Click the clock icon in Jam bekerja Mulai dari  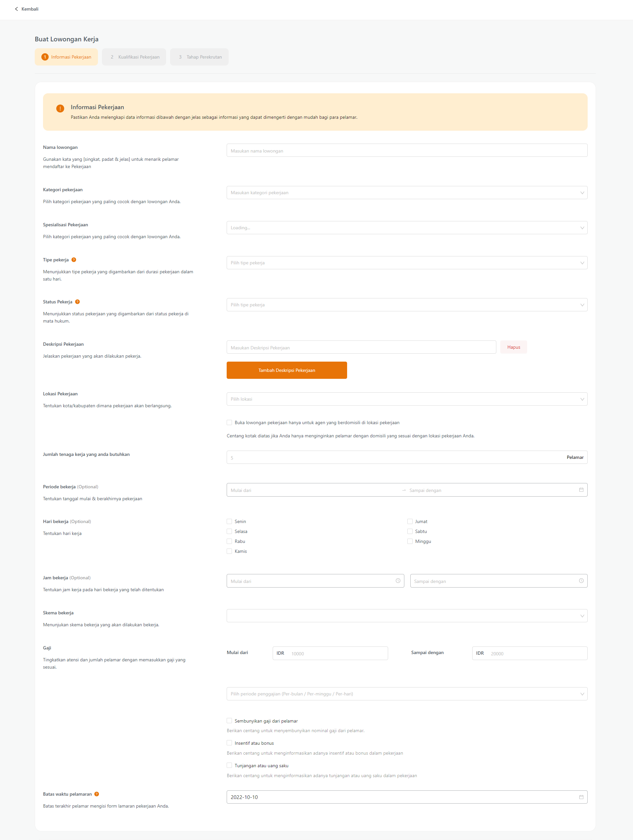398,581
